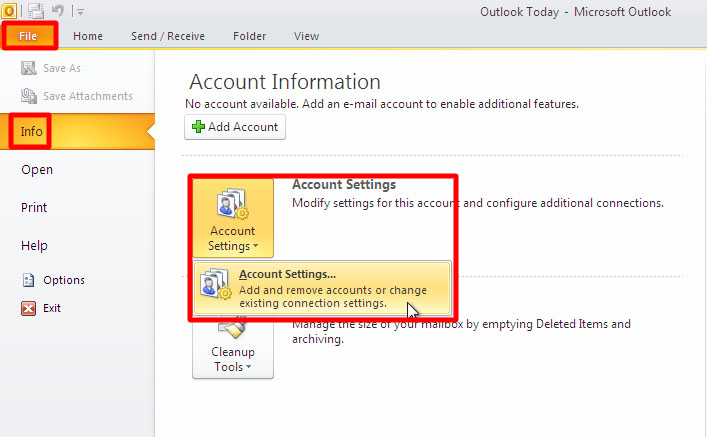Click the 'No account available' message text
The height and width of the screenshot is (437, 707).
[382, 104]
